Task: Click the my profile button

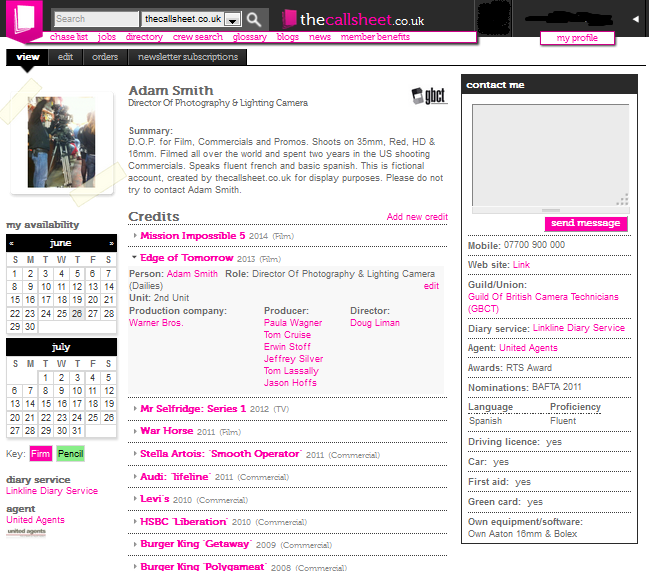Action: [577, 38]
